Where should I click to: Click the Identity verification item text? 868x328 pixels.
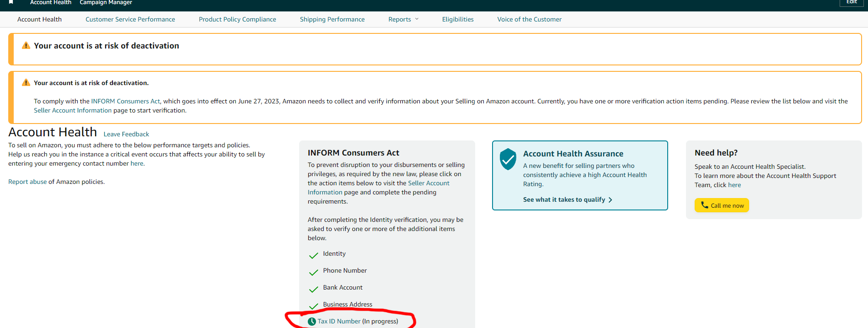pos(334,253)
